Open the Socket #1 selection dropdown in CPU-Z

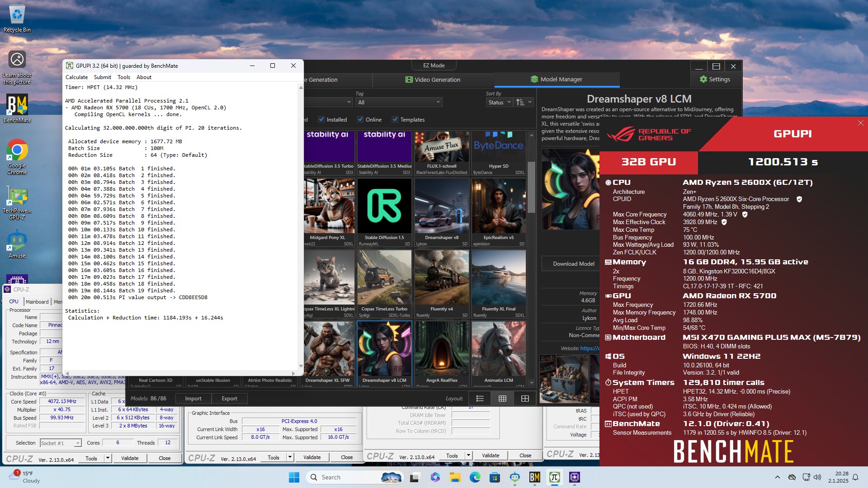point(61,443)
